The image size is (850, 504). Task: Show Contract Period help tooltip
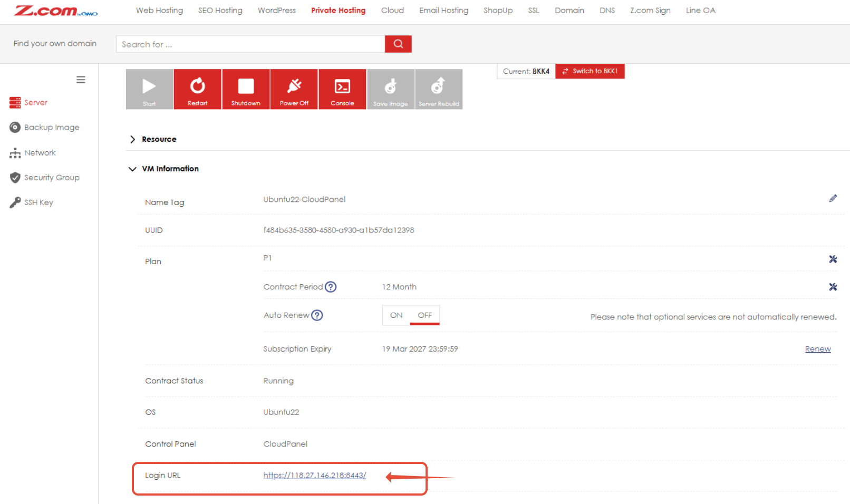(331, 287)
